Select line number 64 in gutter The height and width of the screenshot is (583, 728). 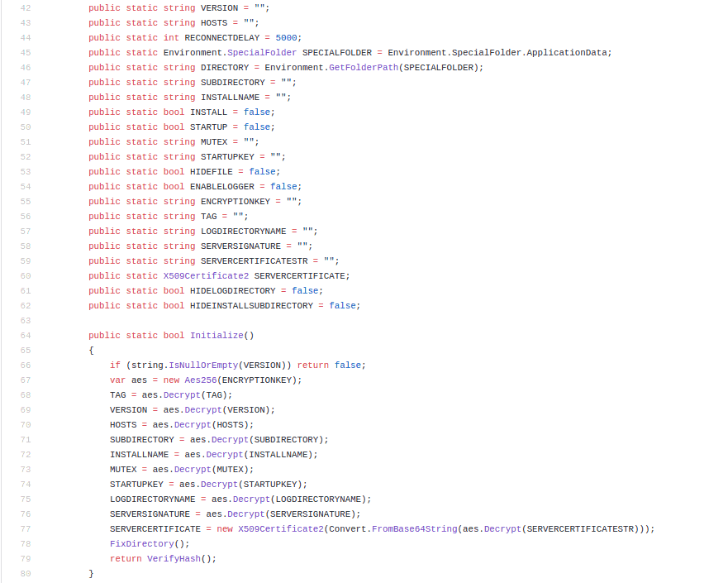(26, 336)
